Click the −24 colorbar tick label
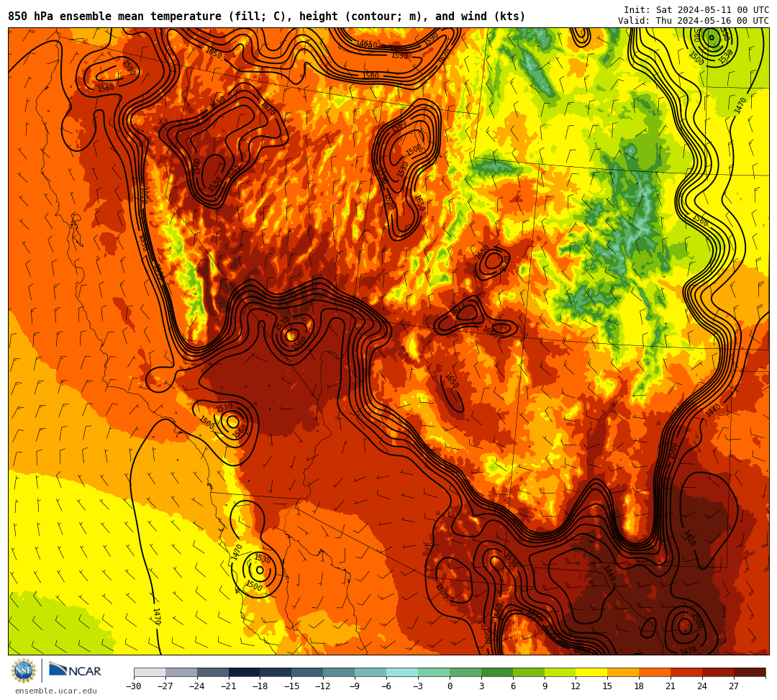Screen dimensions: 777x700 pos(196,686)
